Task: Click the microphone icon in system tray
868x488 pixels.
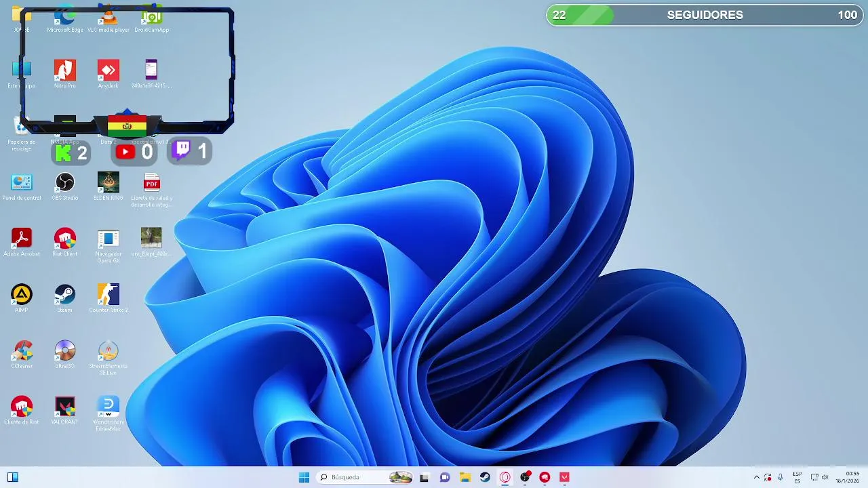Action: click(781, 477)
